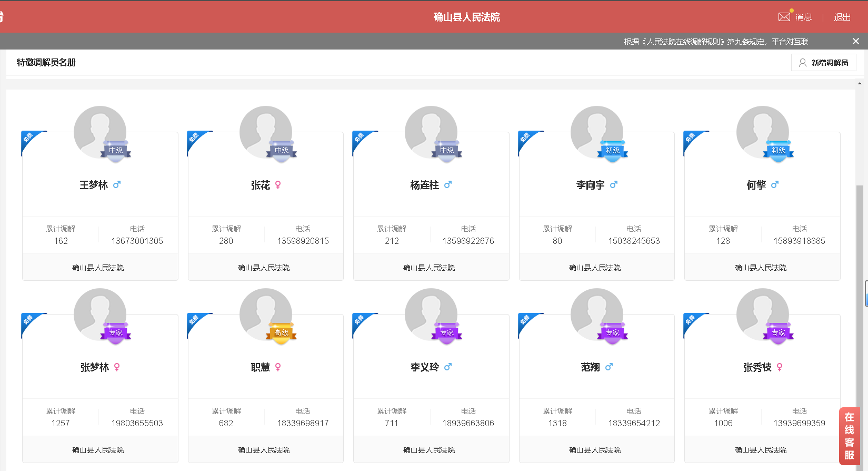Select the name 职慧
This screenshot has height=471, width=868.
[261, 367]
